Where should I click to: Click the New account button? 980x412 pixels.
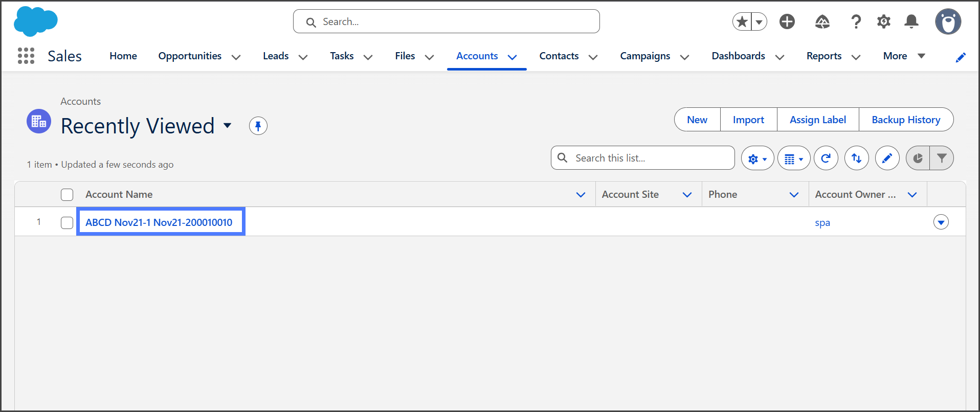(697, 120)
